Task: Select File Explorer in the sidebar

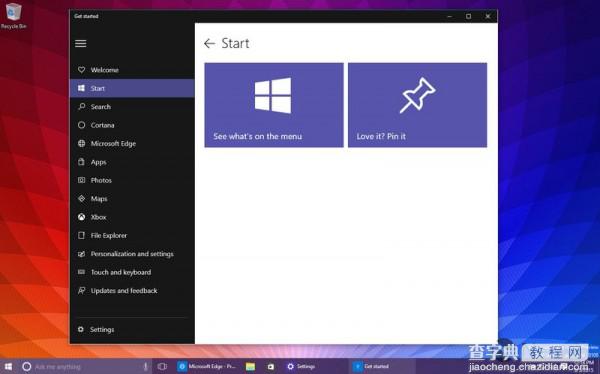Action: [132, 235]
